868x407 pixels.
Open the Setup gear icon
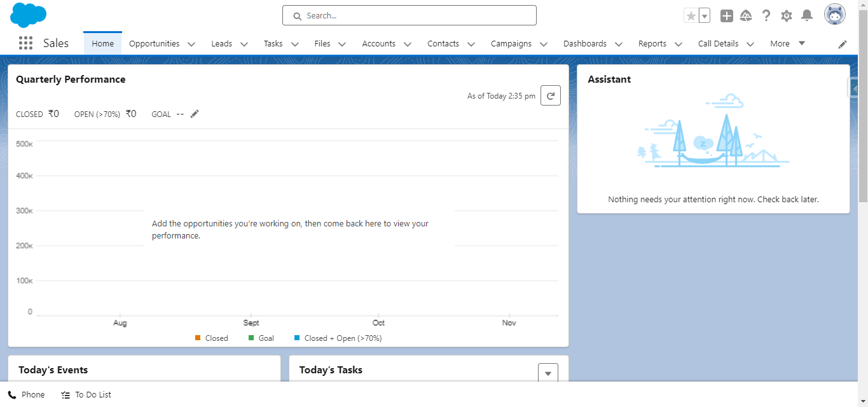click(787, 16)
